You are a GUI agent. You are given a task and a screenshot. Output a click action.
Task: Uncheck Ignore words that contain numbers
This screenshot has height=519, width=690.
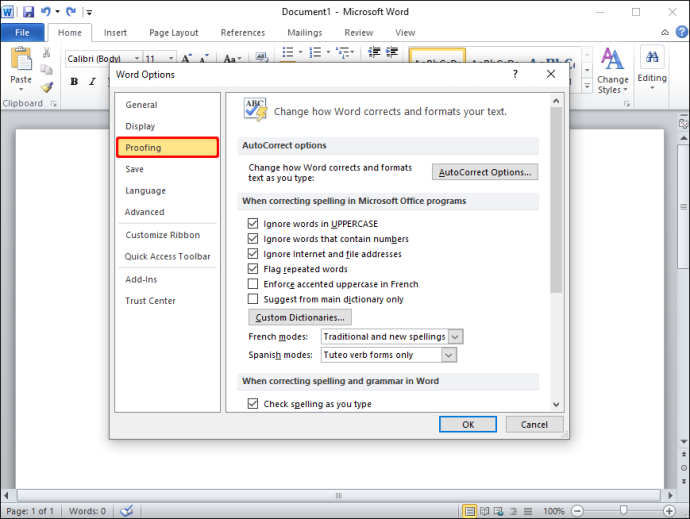click(x=253, y=239)
